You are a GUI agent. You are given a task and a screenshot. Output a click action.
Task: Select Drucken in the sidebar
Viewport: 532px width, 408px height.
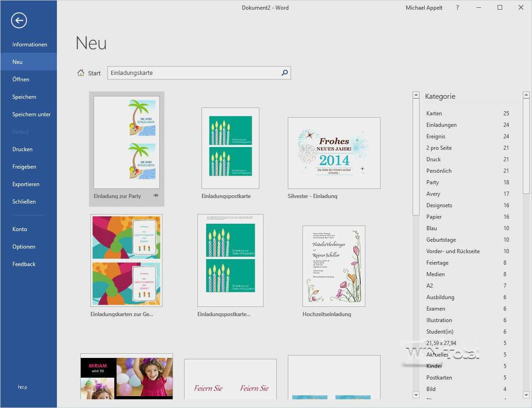[22, 149]
